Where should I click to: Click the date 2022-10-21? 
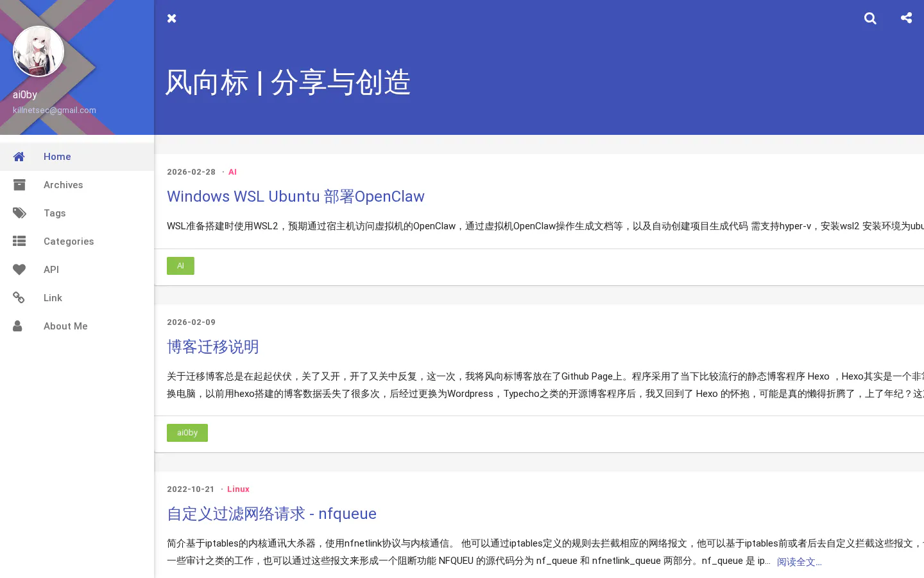coord(191,489)
